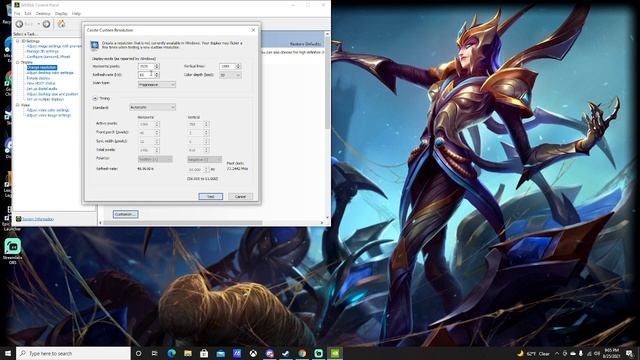Click the Refresh rate spinner arrows
The height and width of the screenshot is (360, 640).
157,75
